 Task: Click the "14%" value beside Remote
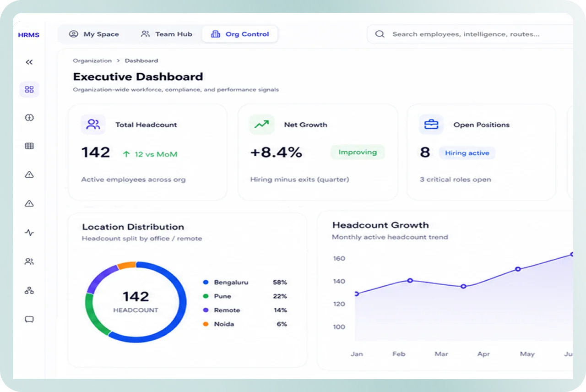pos(280,310)
